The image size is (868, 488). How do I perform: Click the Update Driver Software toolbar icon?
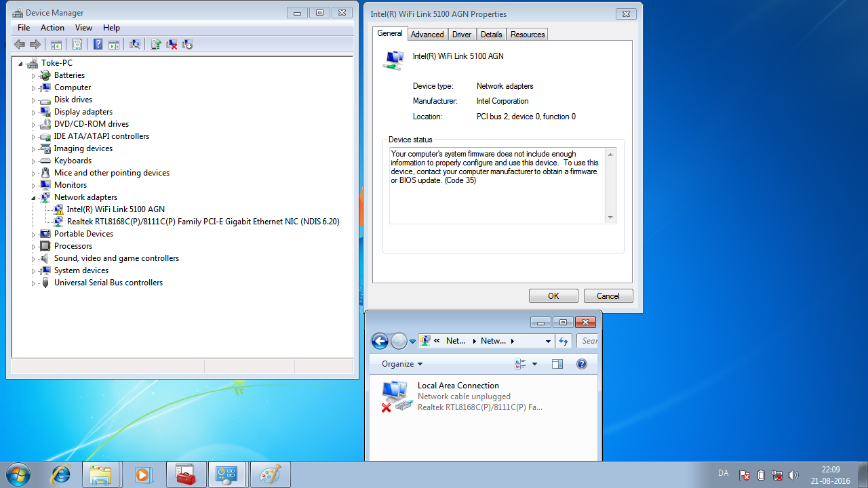point(156,45)
